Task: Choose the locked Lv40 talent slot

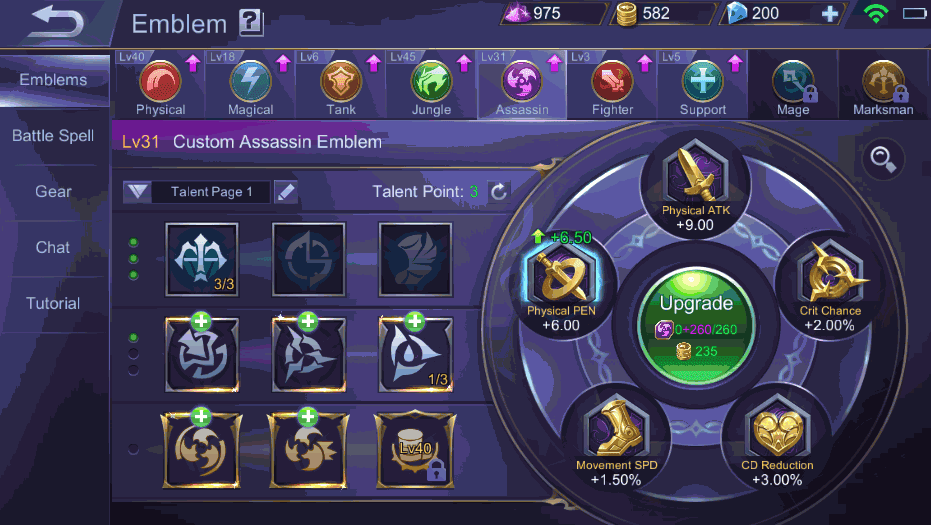Action: pos(415,450)
